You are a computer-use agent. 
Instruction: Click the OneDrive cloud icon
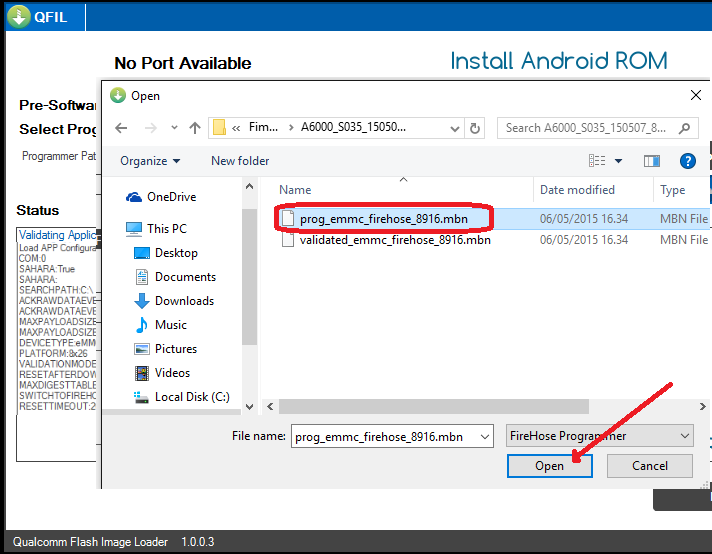click(134, 197)
